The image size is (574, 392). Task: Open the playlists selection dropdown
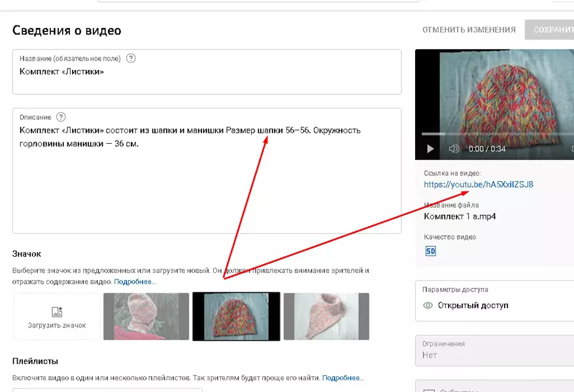(107, 390)
